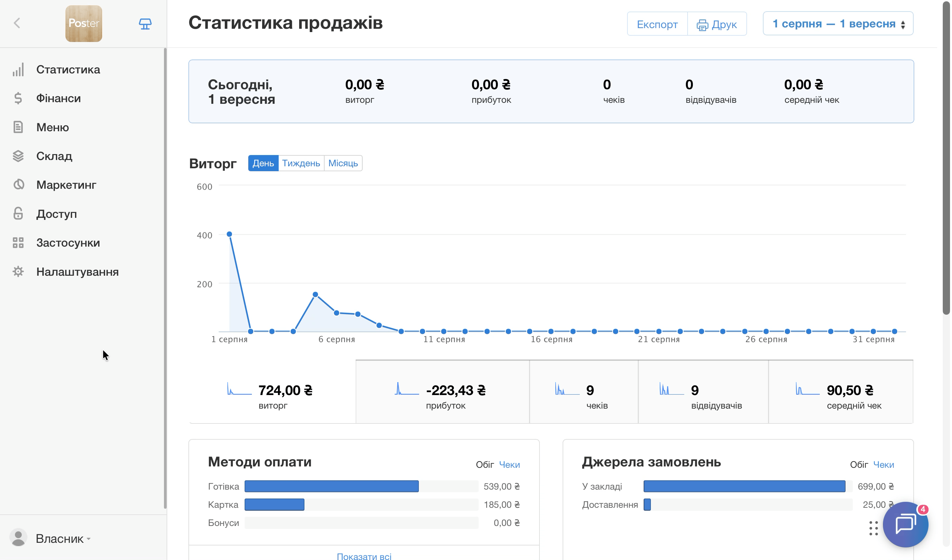Click the Готівка payment bar
Viewport: 952px width, 560px height.
[x=331, y=486]
